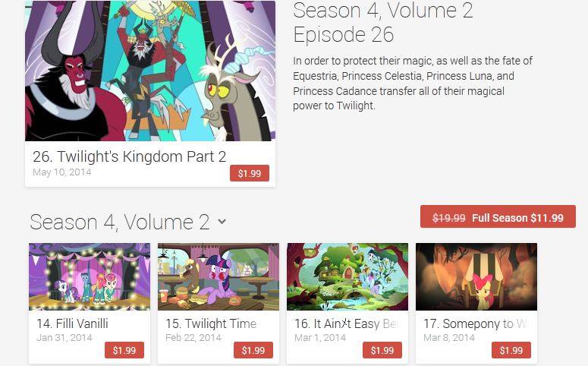This screenshot has height=366, width=588.
Task: Purchase Somepony to Watch episode for $1.99
Action: pyautogui.click(x=511, y=350)
